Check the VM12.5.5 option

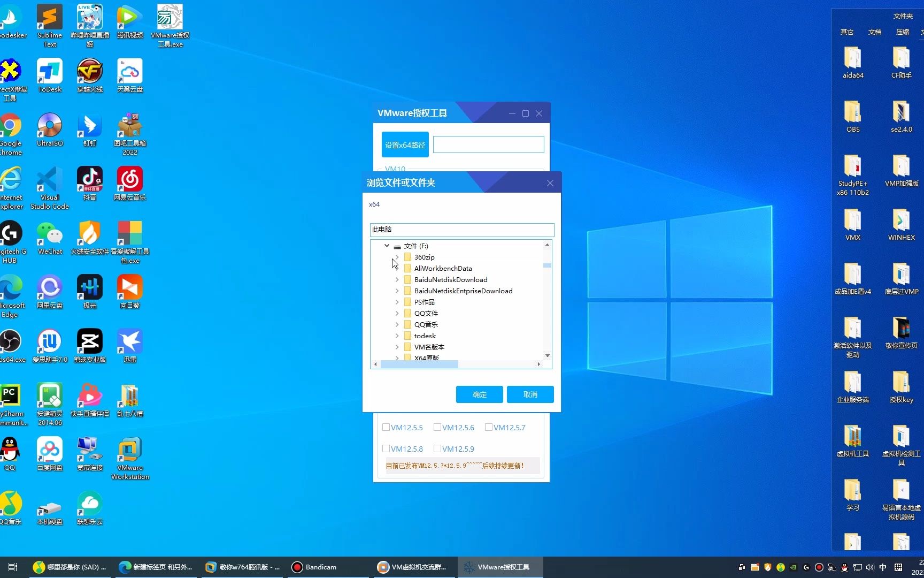pos(386,427)
